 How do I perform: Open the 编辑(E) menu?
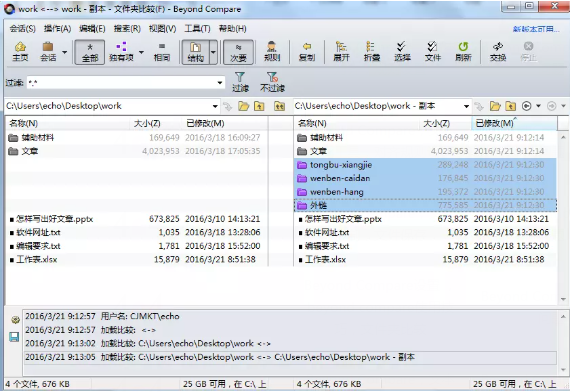pyautogui.click(x=92, y=29)
